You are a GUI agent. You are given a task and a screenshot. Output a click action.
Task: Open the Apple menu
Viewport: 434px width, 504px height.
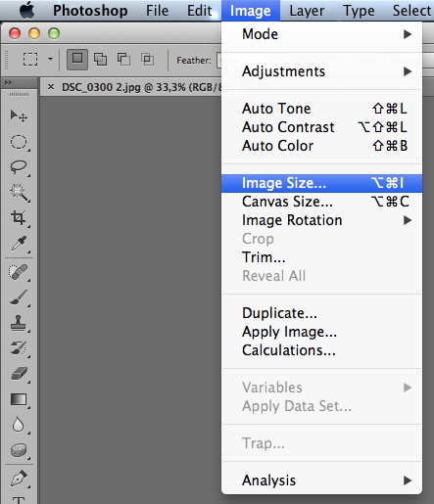pos(26,11)
